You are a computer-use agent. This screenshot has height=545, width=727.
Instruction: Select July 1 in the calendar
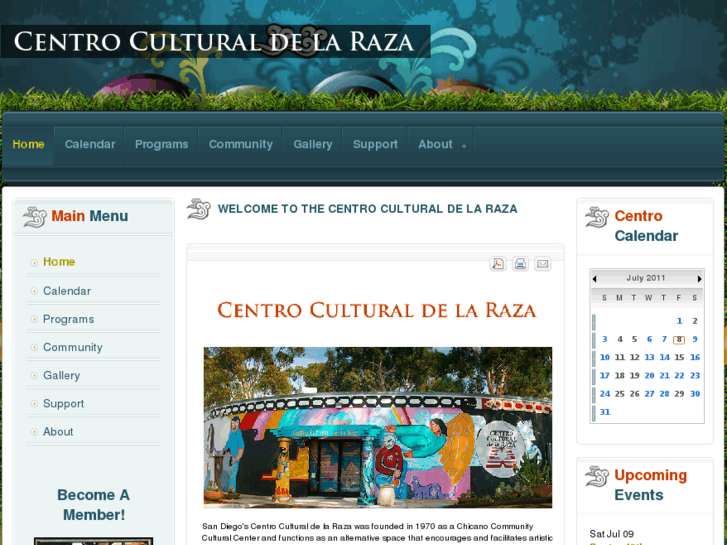pos(679,321)
